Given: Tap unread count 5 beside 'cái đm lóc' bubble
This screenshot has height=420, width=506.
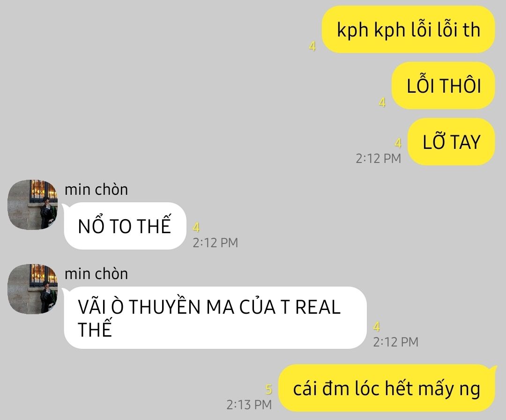Looking at the screenshot, I should 269,390.
